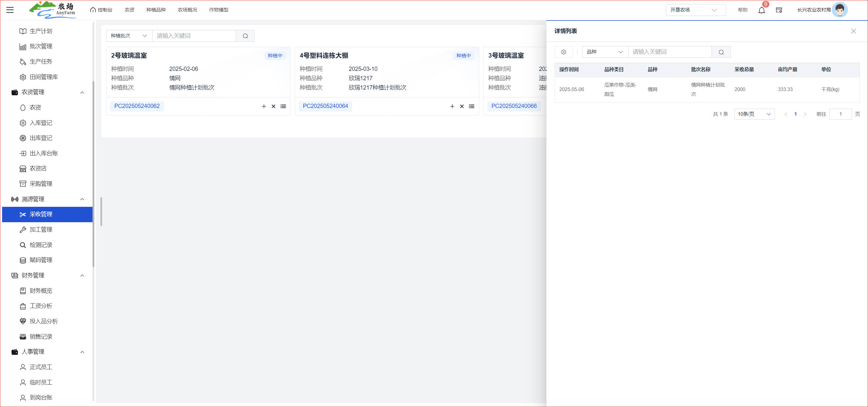Click the hamburger menu icon
Viewport: 868px width, 407px height.
[x=10, y=10]
